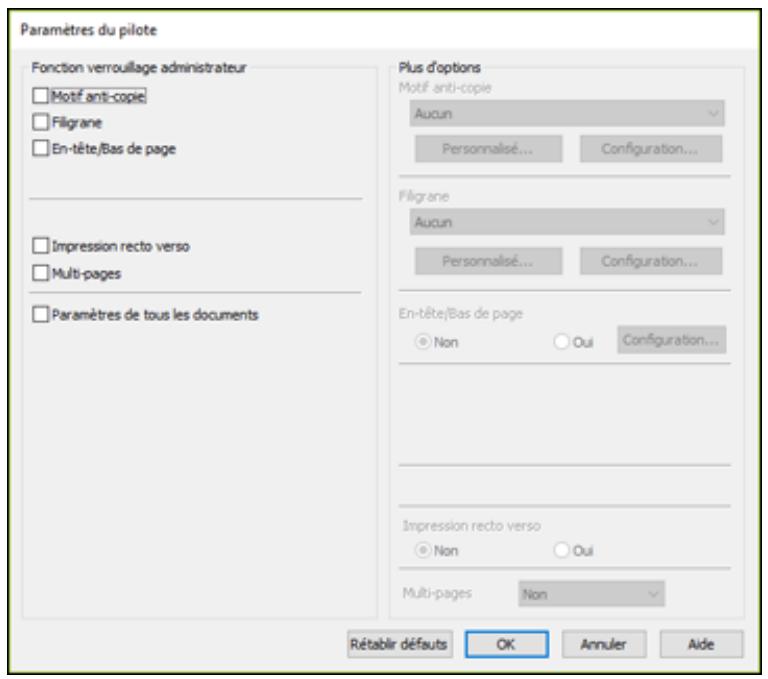The width and height of the screenshot is (768, 679).
Task: Open Configuration for Filigrane
Action: (x=651, y=260)
